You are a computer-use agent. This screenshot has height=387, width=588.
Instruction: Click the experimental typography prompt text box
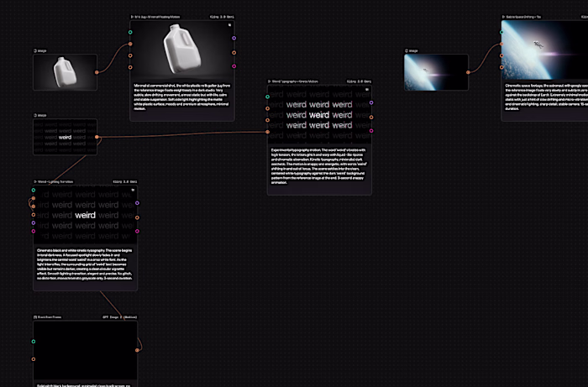[x=319, y=166]
